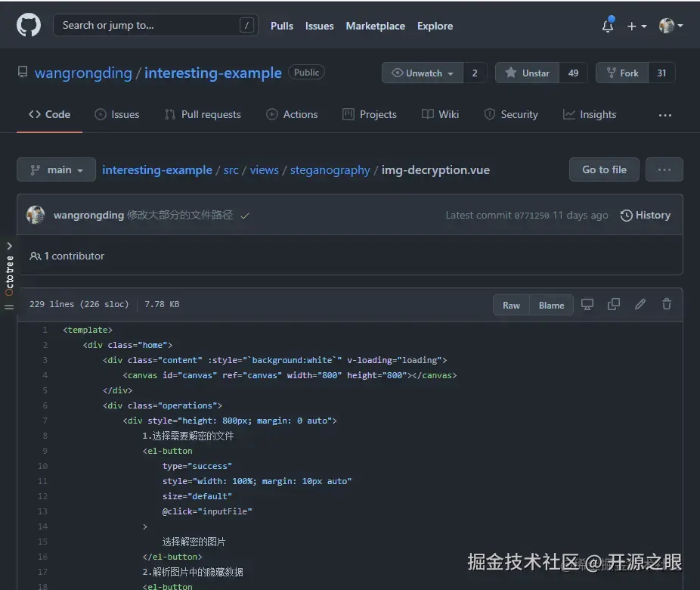The image size is (700, 590).
Task: Click the slash shortcut key hint
Action: (x=246, y=25)
